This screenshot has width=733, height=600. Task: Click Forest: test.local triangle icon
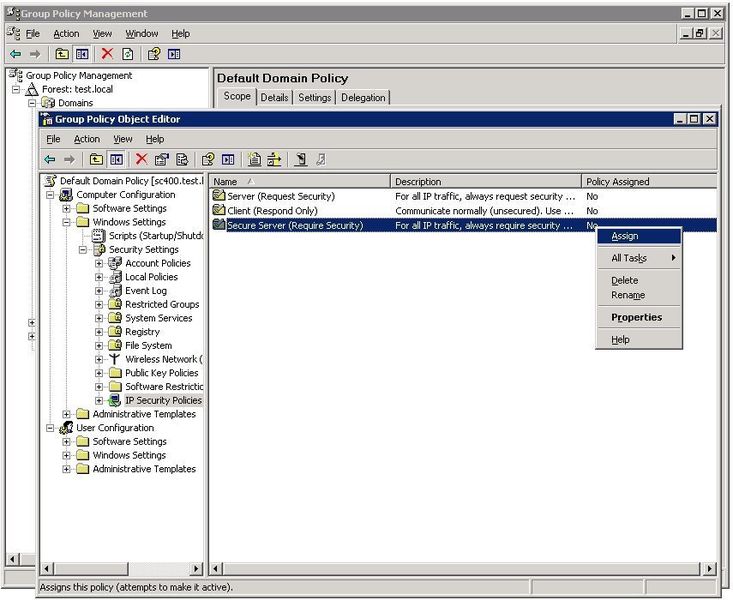click(x=32, y=89)
